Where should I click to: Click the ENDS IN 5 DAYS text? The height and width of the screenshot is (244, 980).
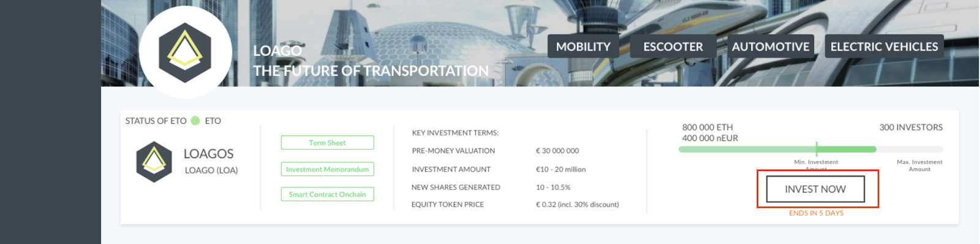click(x=816, y=213)
